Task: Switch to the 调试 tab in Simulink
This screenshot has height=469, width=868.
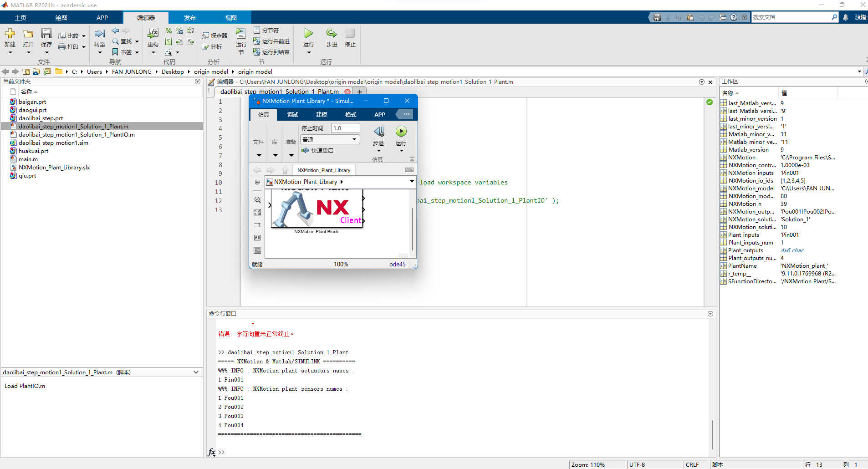Action: point(292,114)
